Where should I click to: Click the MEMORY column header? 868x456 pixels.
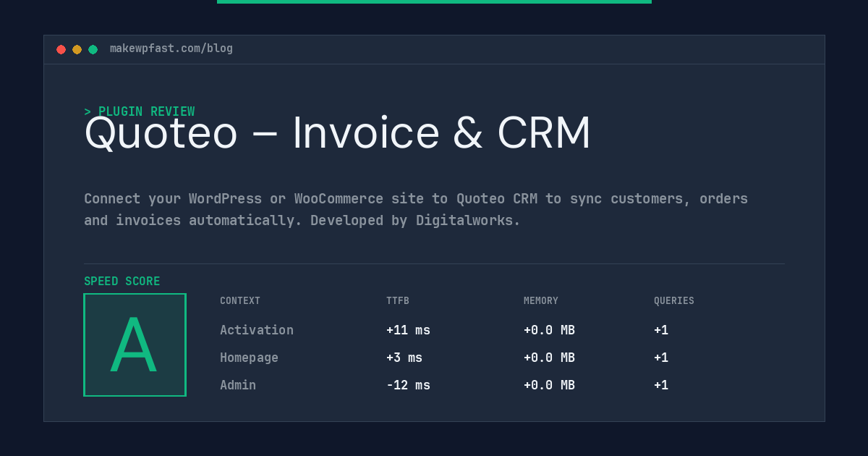pos(541,301)
